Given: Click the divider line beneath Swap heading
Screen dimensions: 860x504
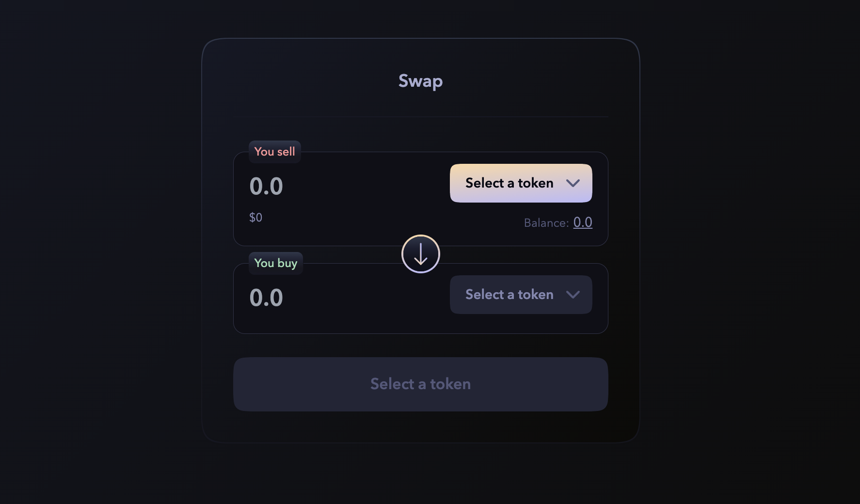Looking at the screenshot, I should (x=420, y=117).
